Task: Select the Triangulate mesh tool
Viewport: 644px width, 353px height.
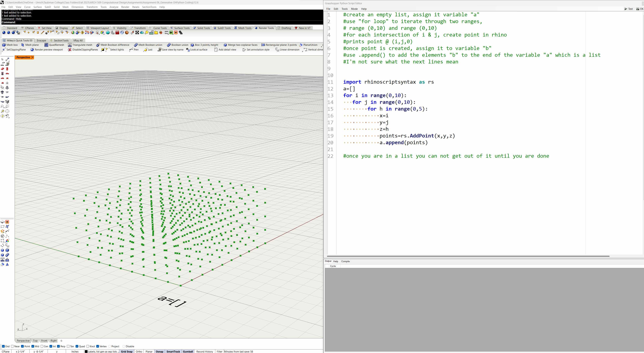Action: 70,45
